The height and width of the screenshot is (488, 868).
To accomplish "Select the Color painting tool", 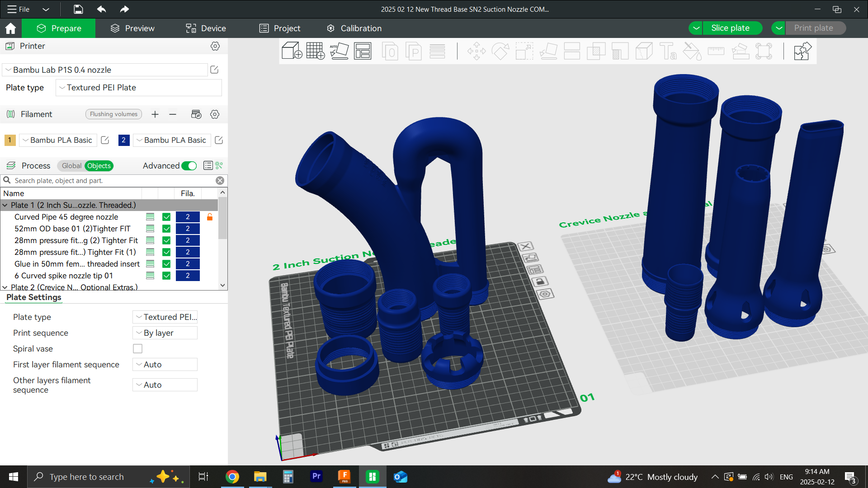I will click(692, 51).
